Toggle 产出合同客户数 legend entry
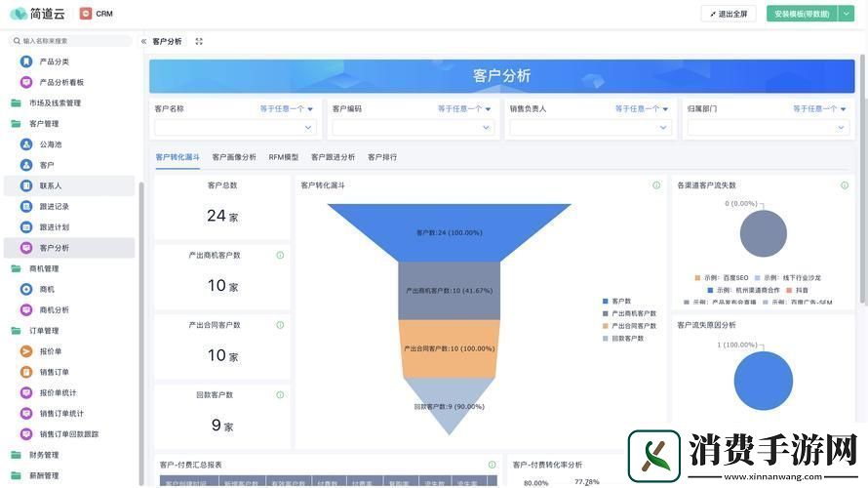 [629, 326]
